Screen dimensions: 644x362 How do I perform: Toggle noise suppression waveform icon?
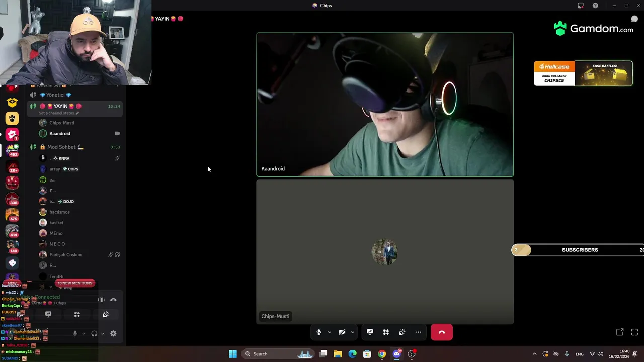(x=101, y=300)
